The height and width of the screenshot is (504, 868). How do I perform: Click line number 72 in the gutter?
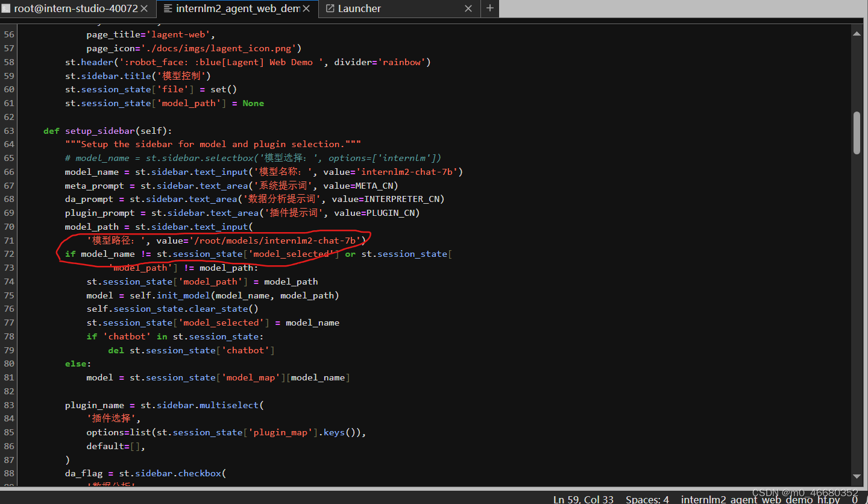[x=8, y=254]
